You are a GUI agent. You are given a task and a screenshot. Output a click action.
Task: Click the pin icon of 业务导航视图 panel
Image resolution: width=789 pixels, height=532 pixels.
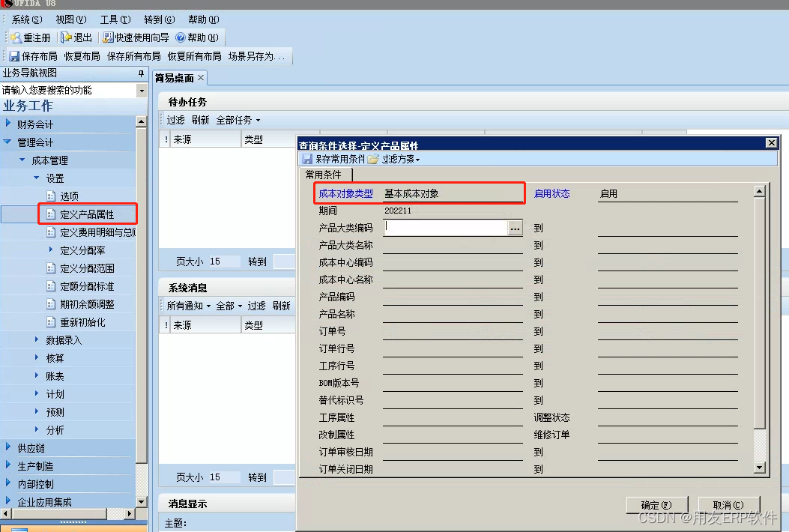(141, 73)
